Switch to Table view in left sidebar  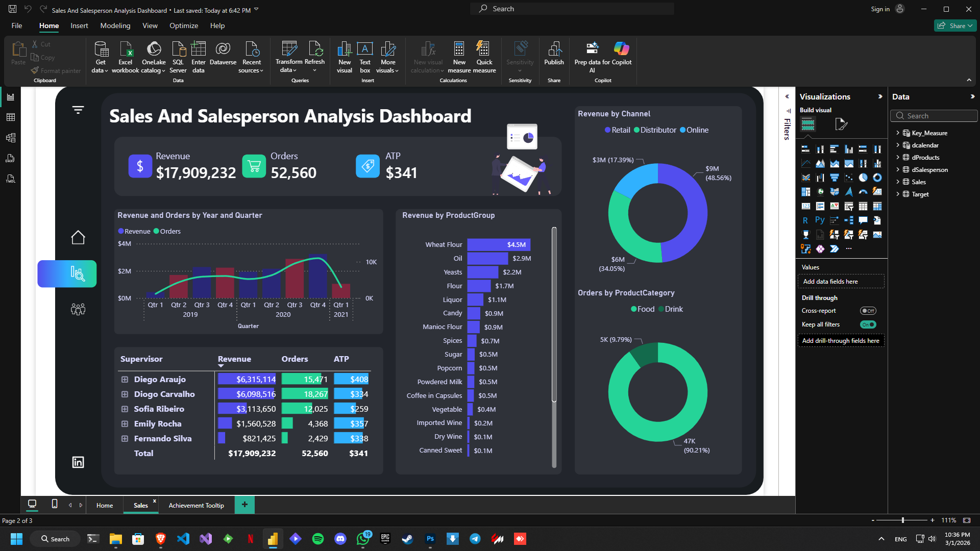coord(10,117)
